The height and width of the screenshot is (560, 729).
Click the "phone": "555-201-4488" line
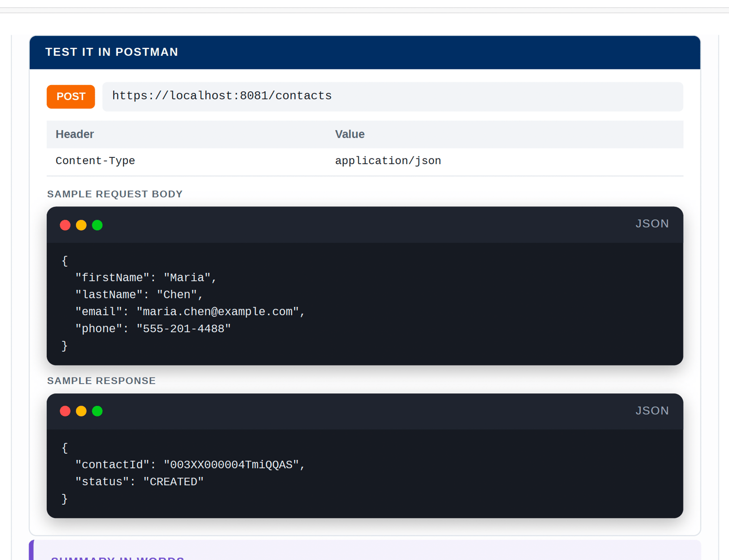[x=153, y=329]
